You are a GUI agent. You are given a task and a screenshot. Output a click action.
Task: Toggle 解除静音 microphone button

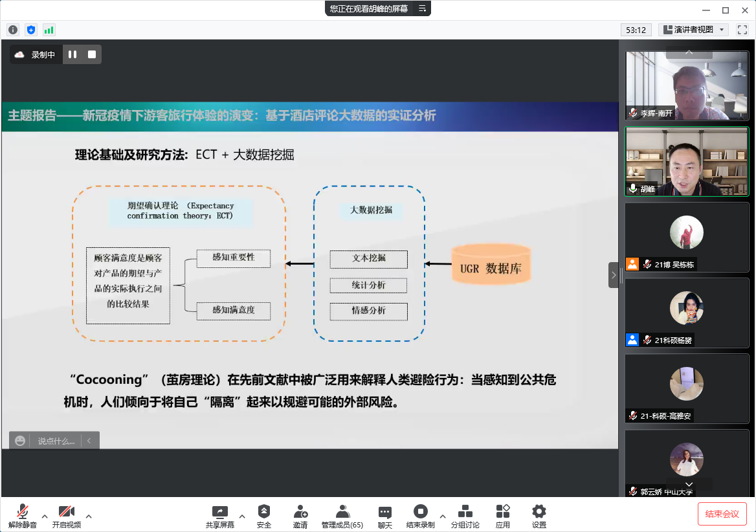click(22, 516)
